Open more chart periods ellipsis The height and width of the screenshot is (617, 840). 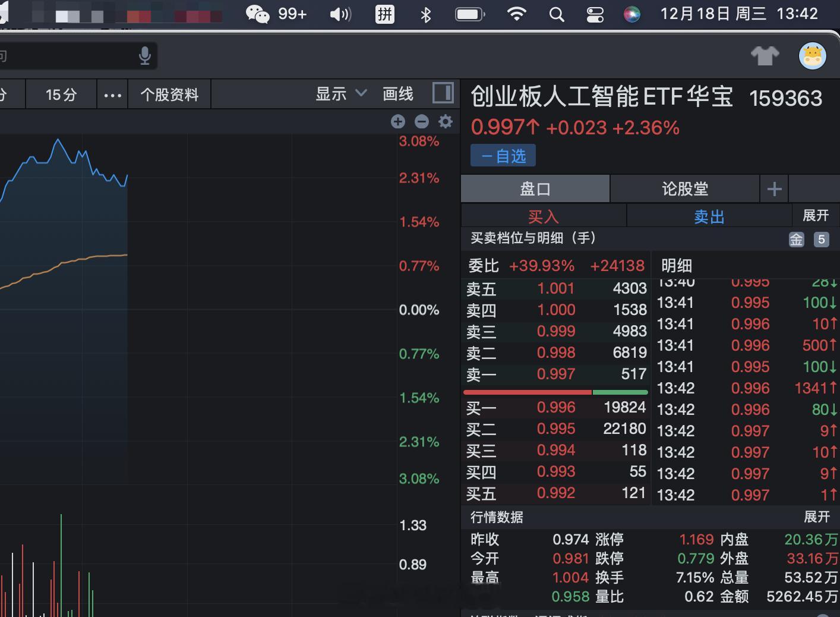click(112, 95)
